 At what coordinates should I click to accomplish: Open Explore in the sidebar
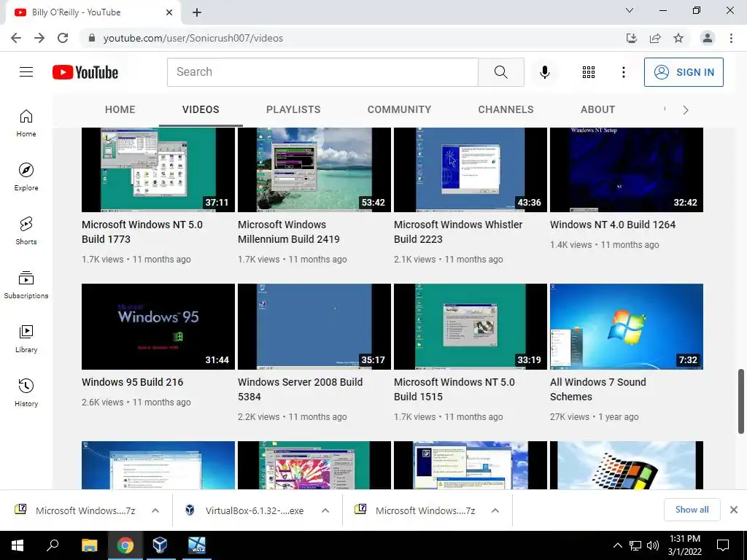pos(26,177)
